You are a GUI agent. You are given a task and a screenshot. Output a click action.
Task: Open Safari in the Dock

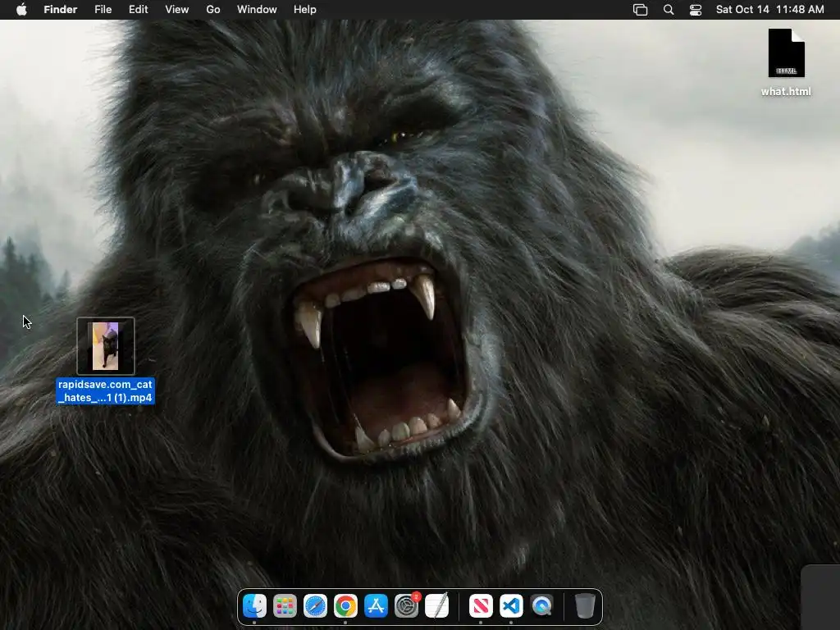[315, 606]
